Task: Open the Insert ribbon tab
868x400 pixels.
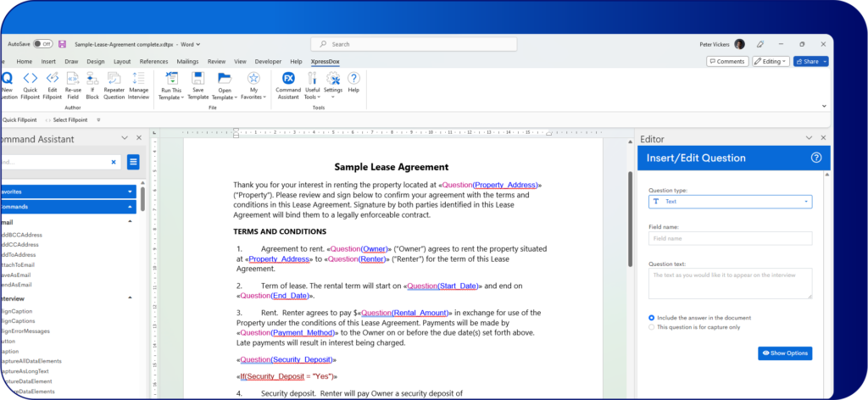Action: (48, 61)
